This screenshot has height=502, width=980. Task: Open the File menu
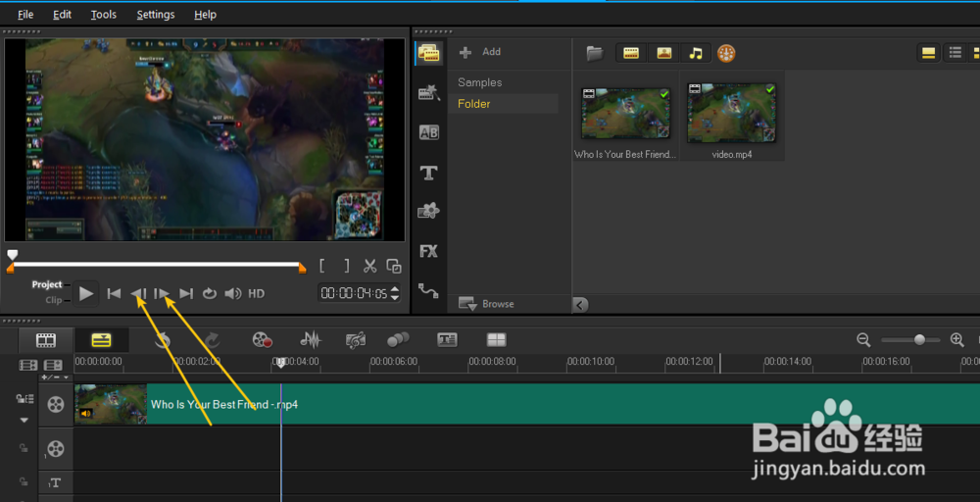click(x=25, y=15)
